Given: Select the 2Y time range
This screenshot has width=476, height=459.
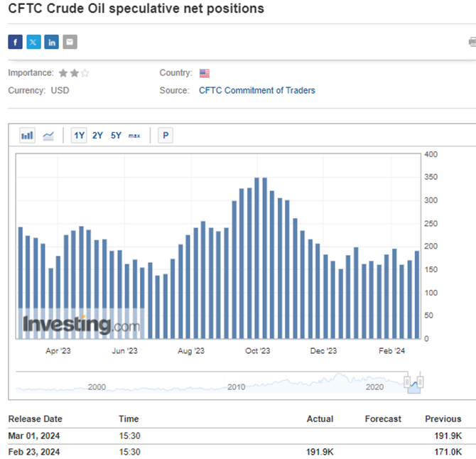Looking at the screenshot, I should (x=97, y=136).
